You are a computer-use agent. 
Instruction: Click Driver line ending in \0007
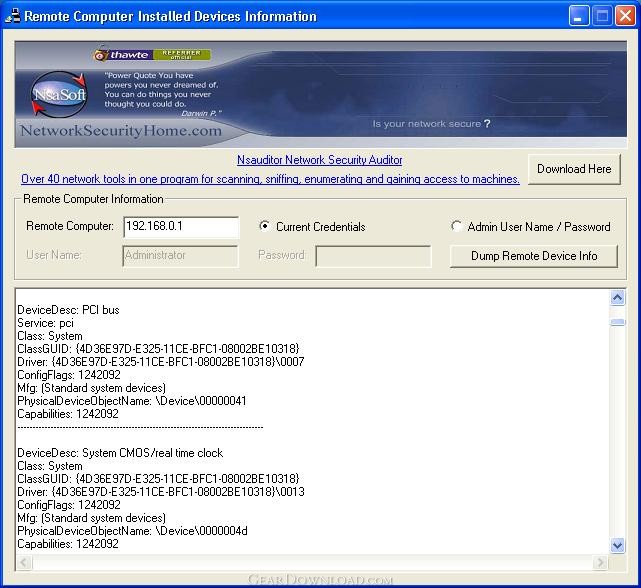[161, 362]
